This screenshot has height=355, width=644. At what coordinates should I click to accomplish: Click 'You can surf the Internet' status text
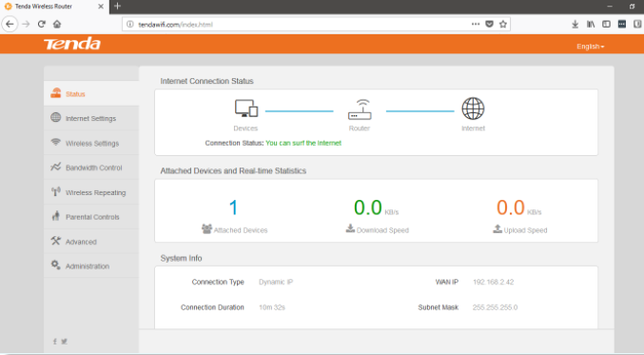click(x=303, y=143)
